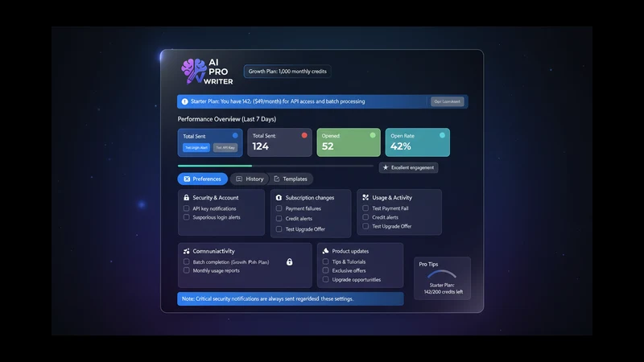Click the Subscription changes heading text
The image size is (644, 362).
(310, 197)
